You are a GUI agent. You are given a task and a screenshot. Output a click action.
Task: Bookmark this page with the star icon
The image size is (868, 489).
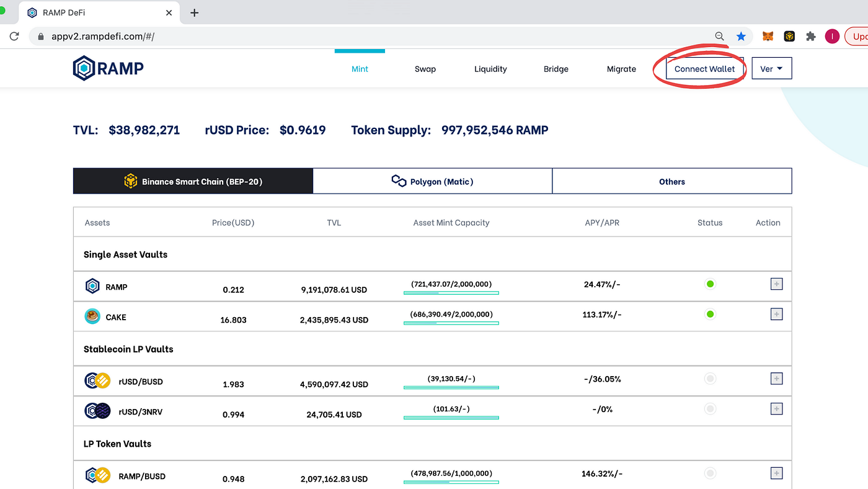click(x=741, y=37)
